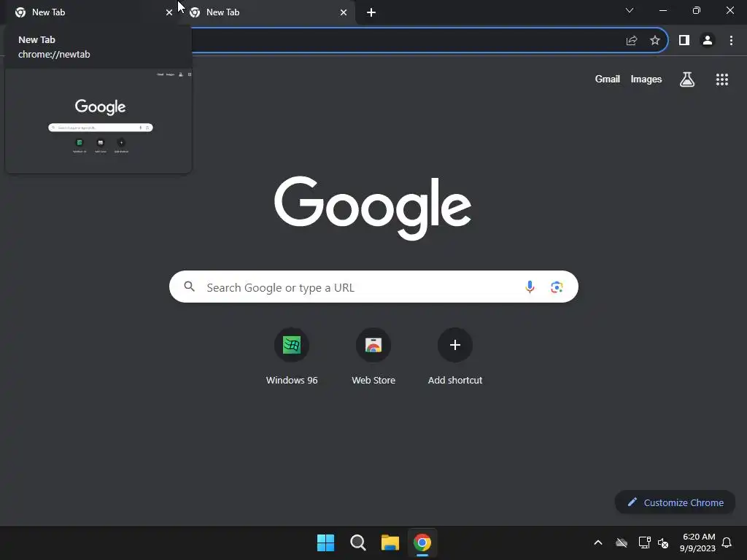Click the Windows 96 label
This screenshot has width=747, height=560.
pos(292,380)
